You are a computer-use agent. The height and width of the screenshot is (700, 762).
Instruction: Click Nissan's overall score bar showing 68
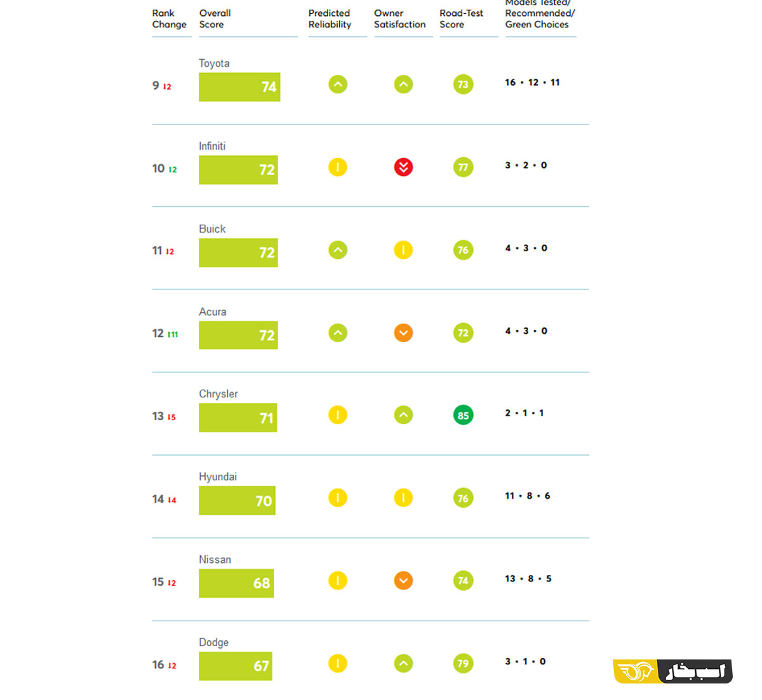tap(236, 583)
